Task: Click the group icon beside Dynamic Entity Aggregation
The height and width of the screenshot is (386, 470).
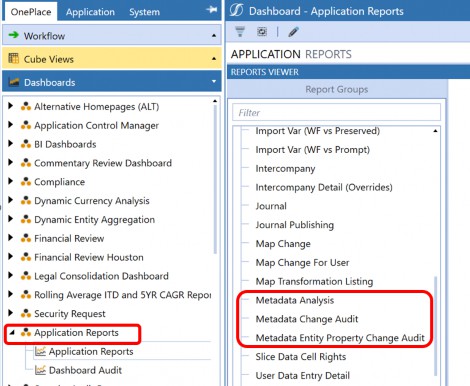Action: pyautogui.click(x=26, y=219)
